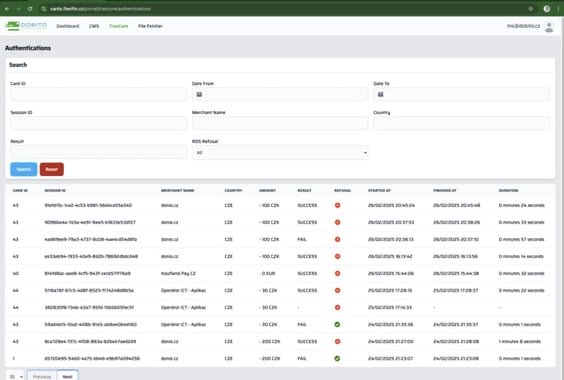Click card ID 1 in the last row
This screenshot has width=564, height=380.
coord(14,358)
